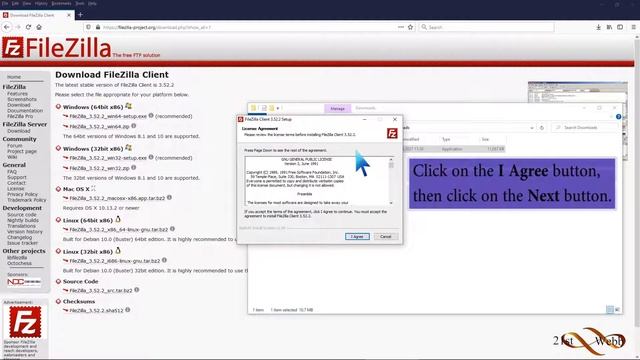Expand the Explorer address bar dropdown arrow

tap(531, 128)
